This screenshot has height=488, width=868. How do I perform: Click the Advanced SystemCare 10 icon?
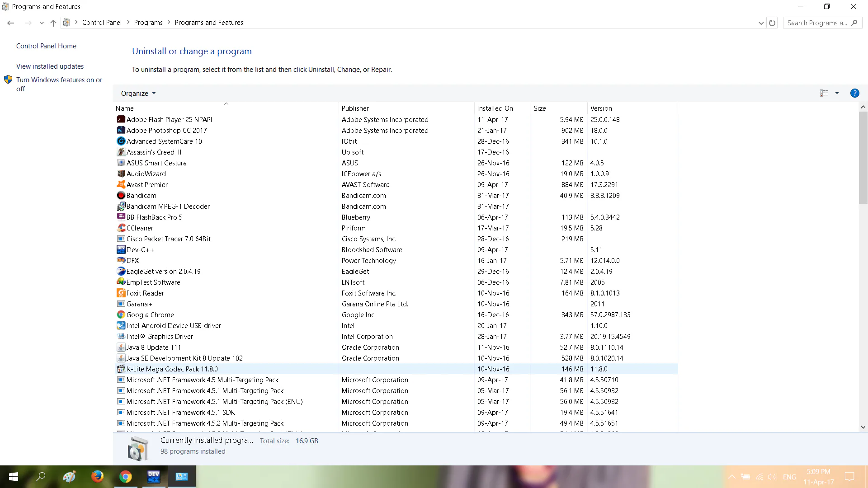[121, 141]
